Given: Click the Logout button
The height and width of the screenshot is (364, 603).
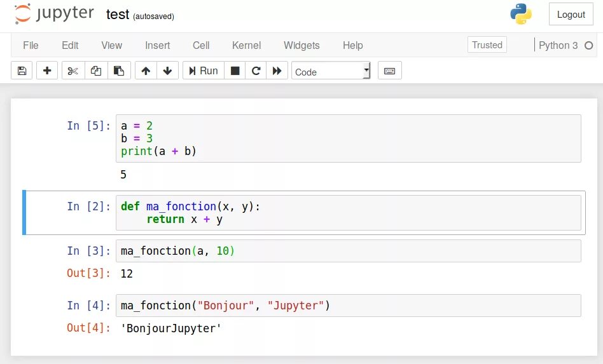Looking at the screenshot, I should [571, 15].
